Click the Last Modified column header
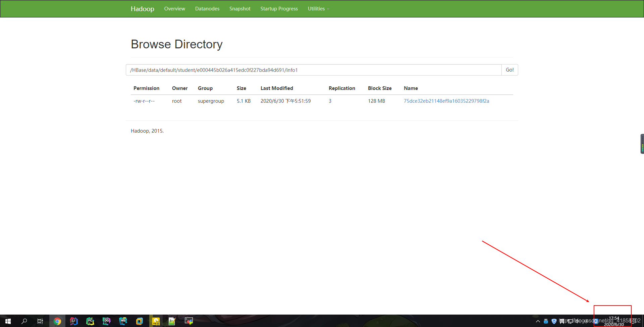This screenshot has width=644, height=327. [x=277, y=88]
